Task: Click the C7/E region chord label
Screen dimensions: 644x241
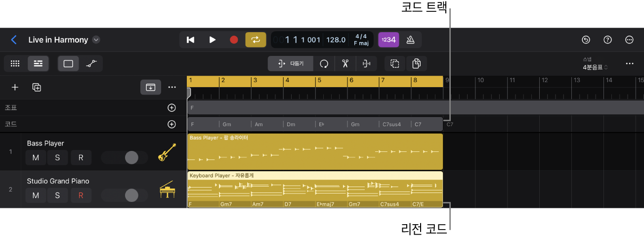Action: [418, 204]
